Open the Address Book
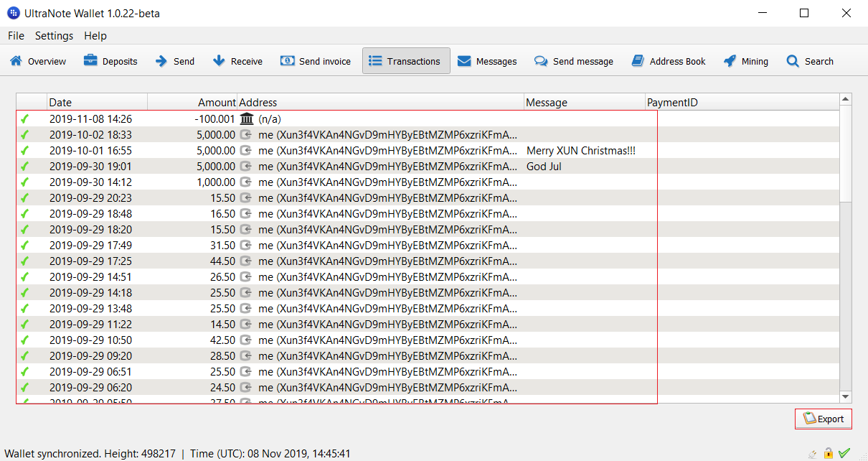868x461 pixels. (669, 61)
